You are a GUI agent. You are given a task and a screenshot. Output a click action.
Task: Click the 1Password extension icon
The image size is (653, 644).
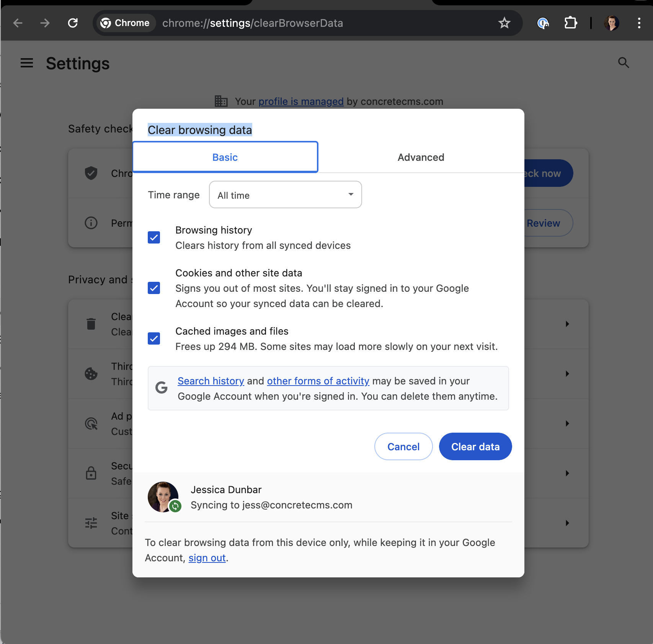pos(543,23)
